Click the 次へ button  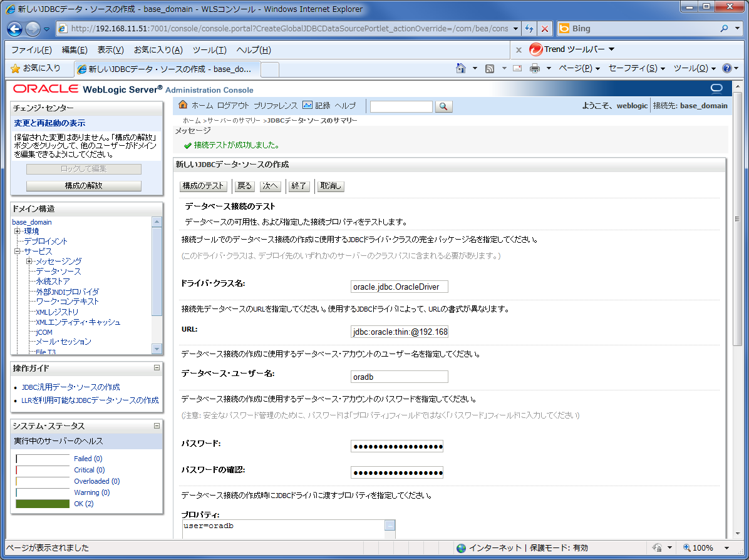tap(271, 186)
